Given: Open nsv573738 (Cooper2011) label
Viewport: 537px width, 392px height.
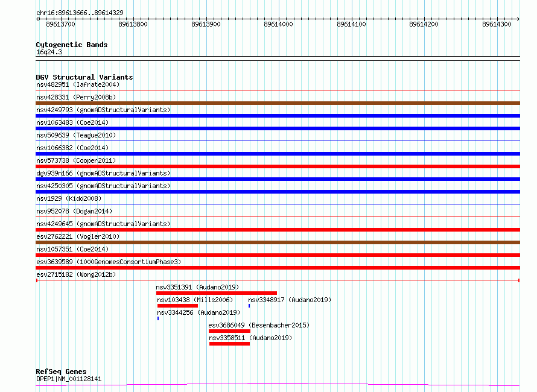Looking at the screenshot, I should click(76, 160).
